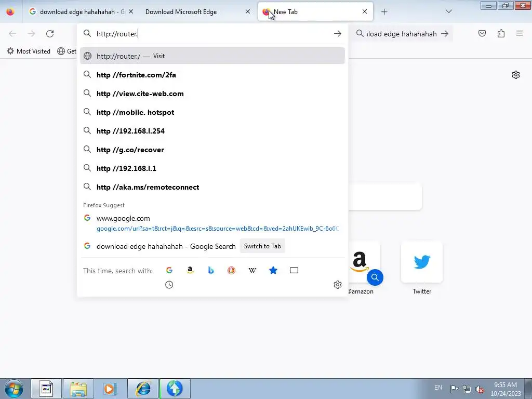Click the blue Amazon search badge
This screenshot has width=532, height=399.
point(375,277)
